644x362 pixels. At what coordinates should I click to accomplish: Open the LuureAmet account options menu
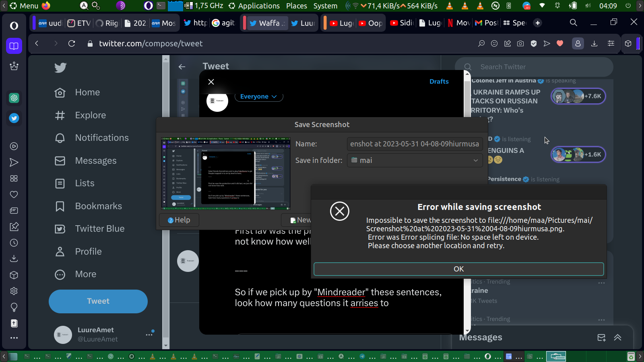pyautogui.click(x=149, y=334)
